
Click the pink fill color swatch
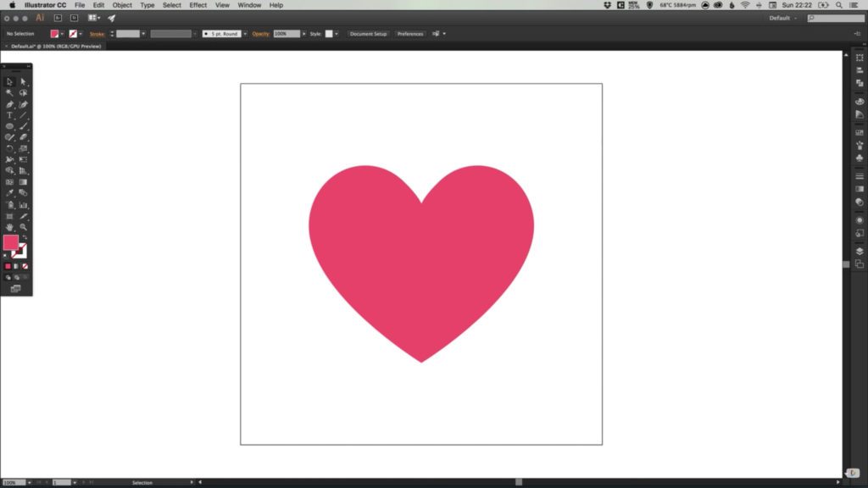[x=56, y=34]
